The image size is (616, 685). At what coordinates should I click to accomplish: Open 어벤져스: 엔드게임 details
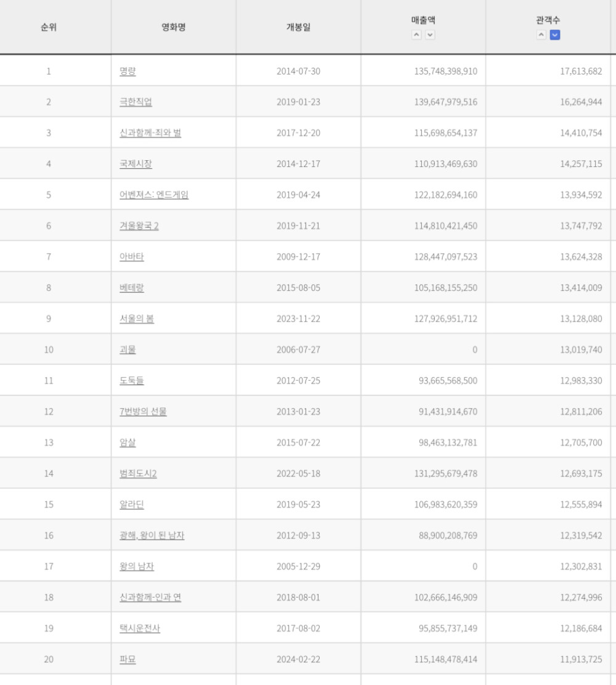click(x=154, y=195)
